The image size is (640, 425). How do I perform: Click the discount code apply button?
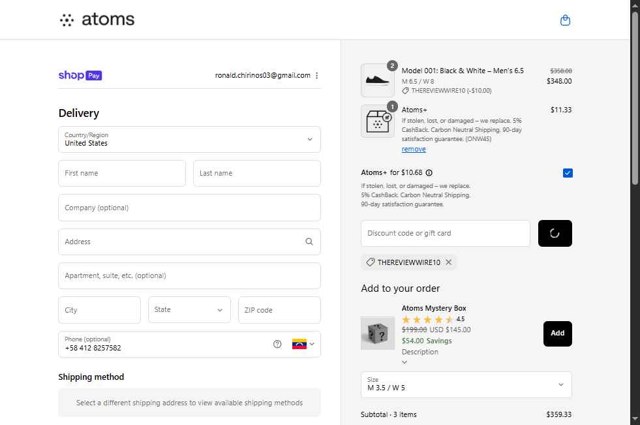[555, 234]
